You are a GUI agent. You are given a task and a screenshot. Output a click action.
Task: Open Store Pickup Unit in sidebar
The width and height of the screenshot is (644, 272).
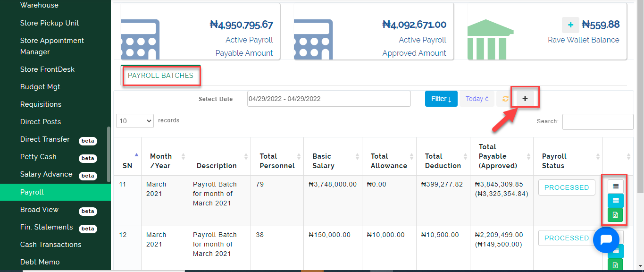point(50,23)
